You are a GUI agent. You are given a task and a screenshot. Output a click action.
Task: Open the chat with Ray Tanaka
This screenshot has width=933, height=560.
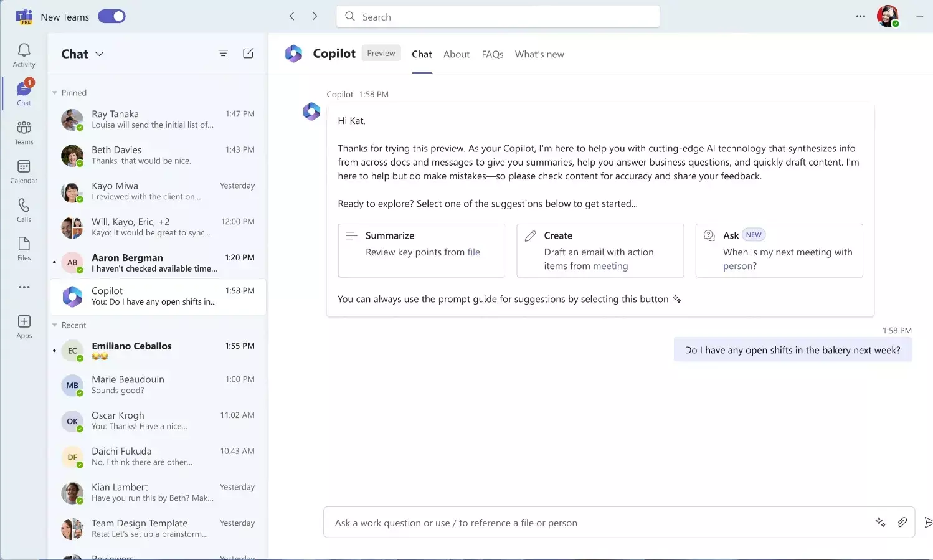(158, 119)
